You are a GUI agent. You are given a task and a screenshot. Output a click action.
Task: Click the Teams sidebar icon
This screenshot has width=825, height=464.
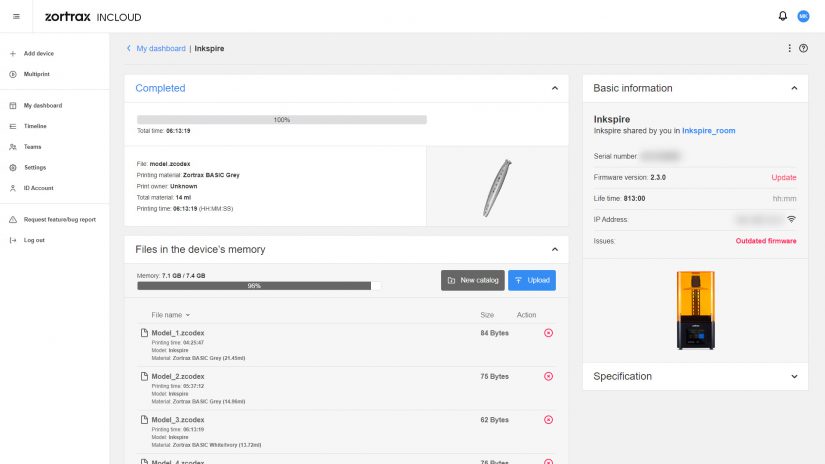(13, 147)
